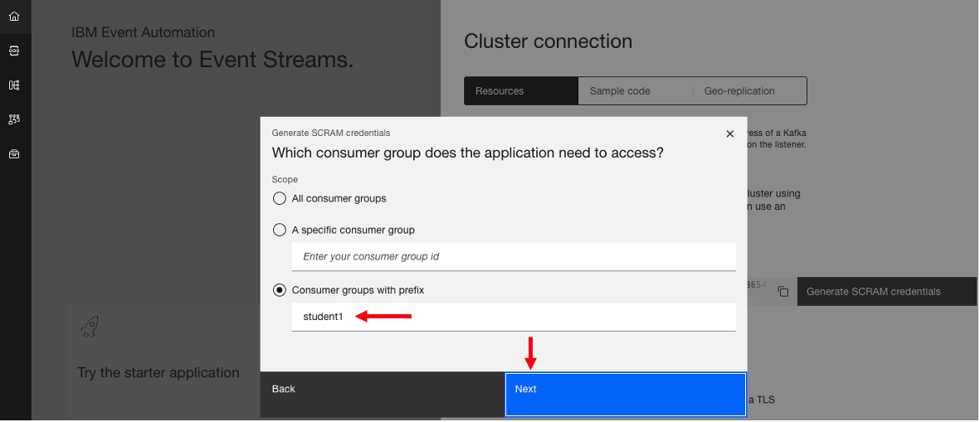Go to Home in the sidebar
Screen dimensions: 980x422
[x=14, y=16]
